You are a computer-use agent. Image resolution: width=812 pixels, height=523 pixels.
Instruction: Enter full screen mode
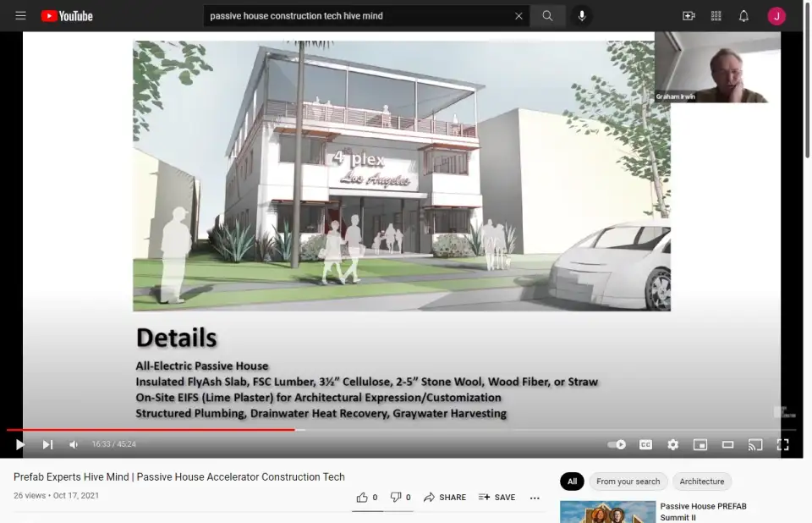782,444
